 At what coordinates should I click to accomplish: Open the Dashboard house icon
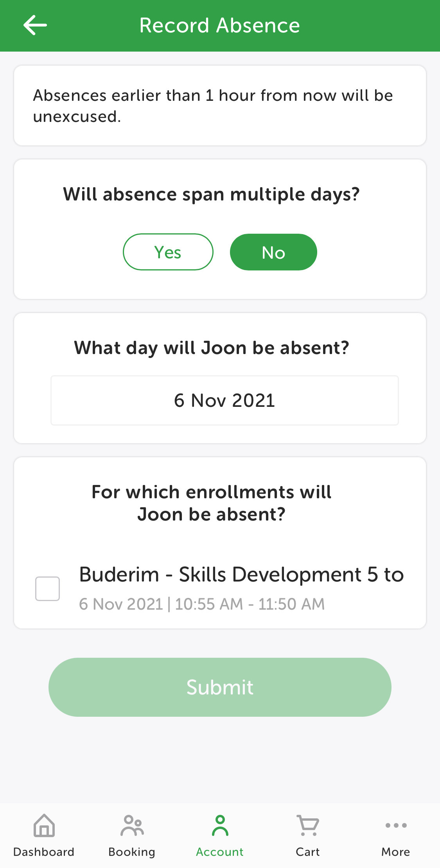coord(44,825)
